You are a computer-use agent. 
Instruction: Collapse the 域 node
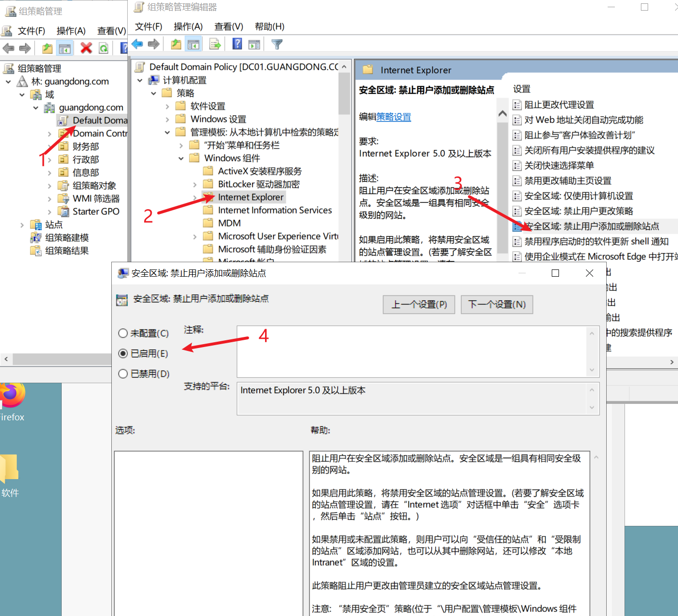pyautogui.click(x=22, y=95)
